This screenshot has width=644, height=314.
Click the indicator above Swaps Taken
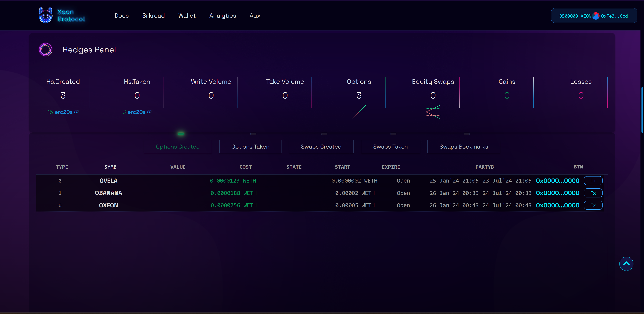pyautogui.click(x=393, y=134)
